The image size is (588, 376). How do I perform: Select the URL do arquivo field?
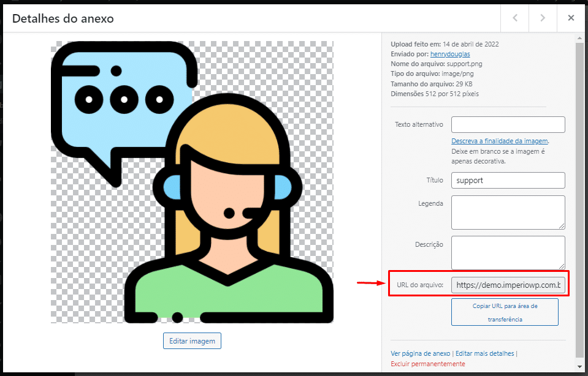[508, 285]
